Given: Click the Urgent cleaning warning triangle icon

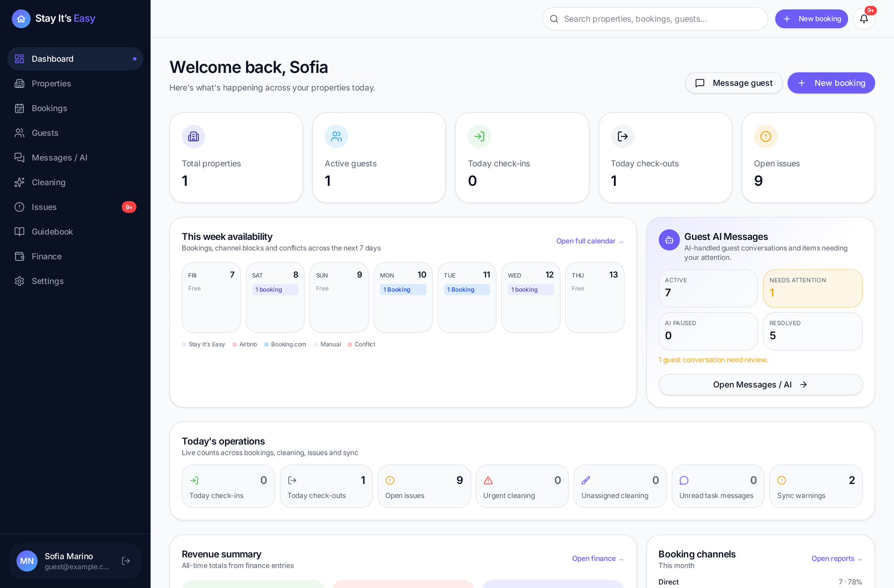Looking at the screenshot, I should pyautogui.click(x=488, y=480).
